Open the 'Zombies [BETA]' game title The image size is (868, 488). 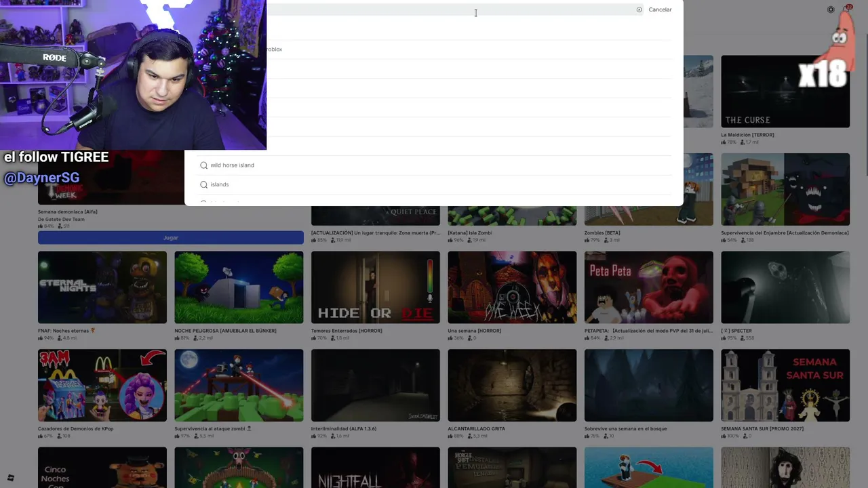point(602,232)
